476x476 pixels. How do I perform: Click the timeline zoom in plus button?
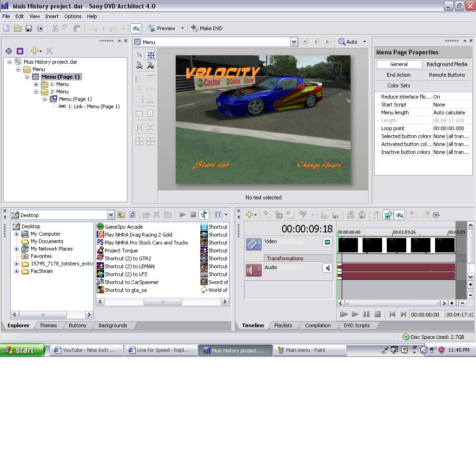click(x=452, y=303)
